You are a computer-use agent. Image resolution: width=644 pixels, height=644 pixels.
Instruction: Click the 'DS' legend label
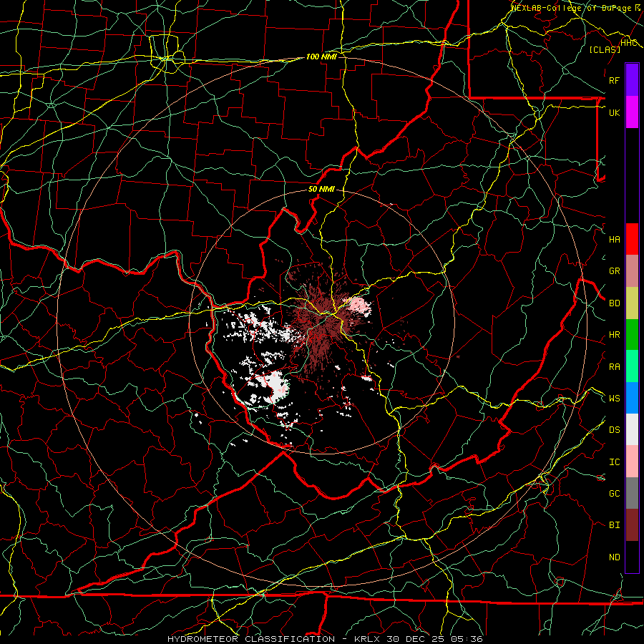(x=614, y=430)
